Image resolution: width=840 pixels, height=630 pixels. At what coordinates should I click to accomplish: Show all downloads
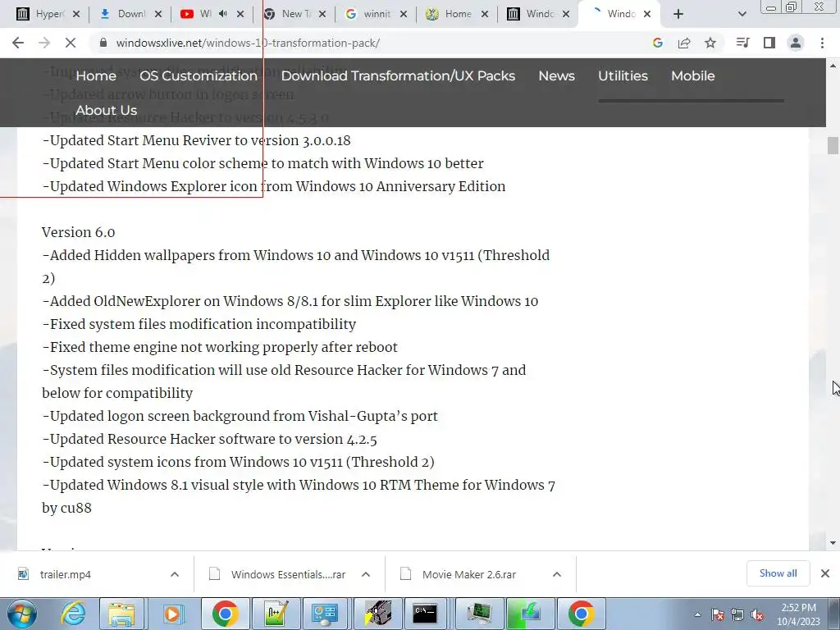tap(778, 573)
